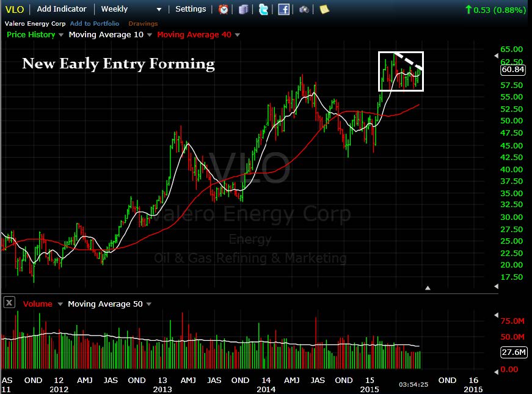Click the 50.0M volume scale label
Screen dimensions: 532x394
pos(512,337)
